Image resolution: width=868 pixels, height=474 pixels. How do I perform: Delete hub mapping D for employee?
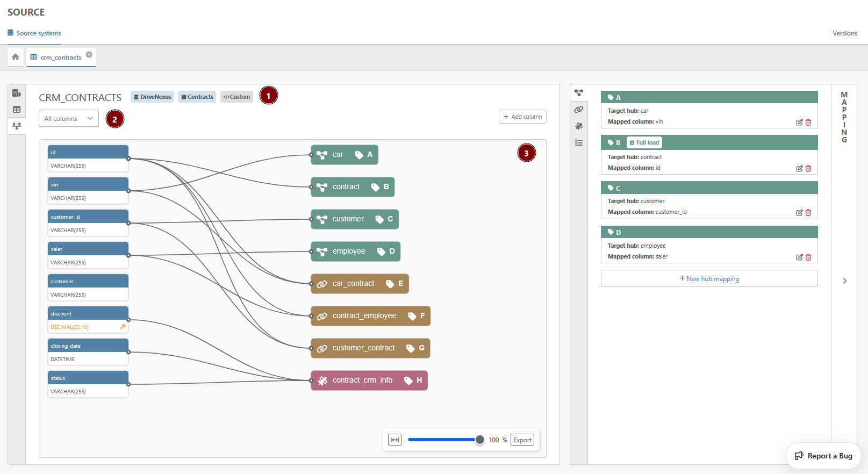coord(808,257)
